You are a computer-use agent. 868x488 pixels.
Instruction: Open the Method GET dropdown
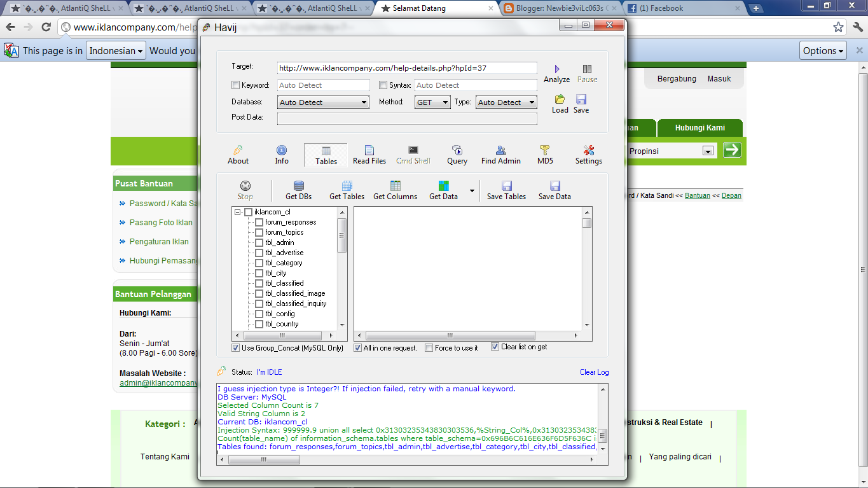432,102
